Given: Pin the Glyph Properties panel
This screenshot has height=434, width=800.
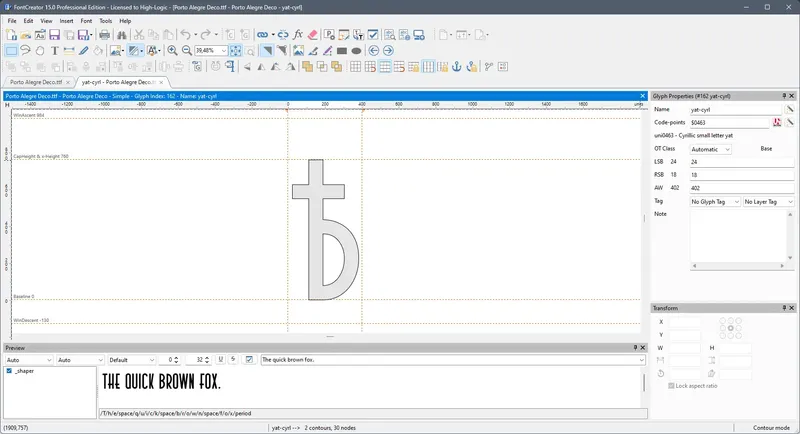Looking at the screenshot, I should 784,96.
